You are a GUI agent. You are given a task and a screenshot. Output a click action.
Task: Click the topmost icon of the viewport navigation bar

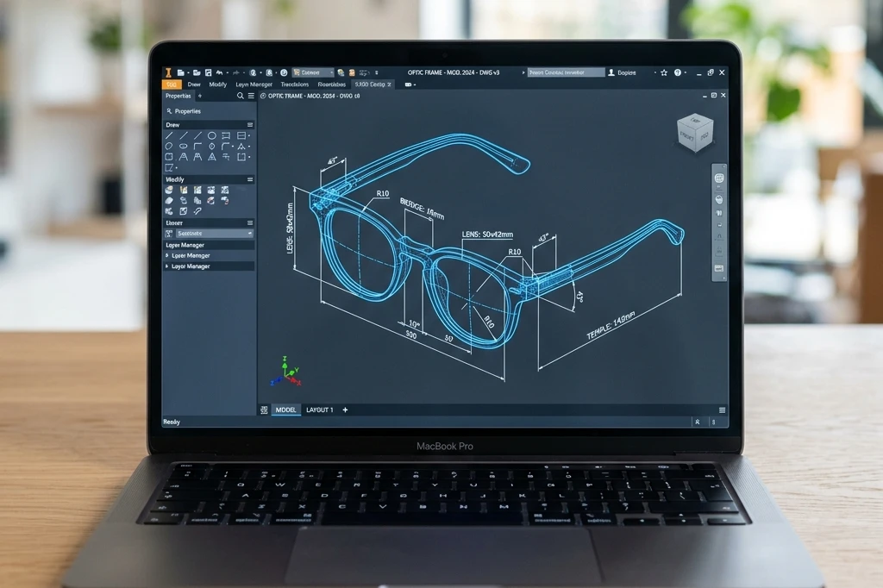pyautogui.click(x=719, y=178)
